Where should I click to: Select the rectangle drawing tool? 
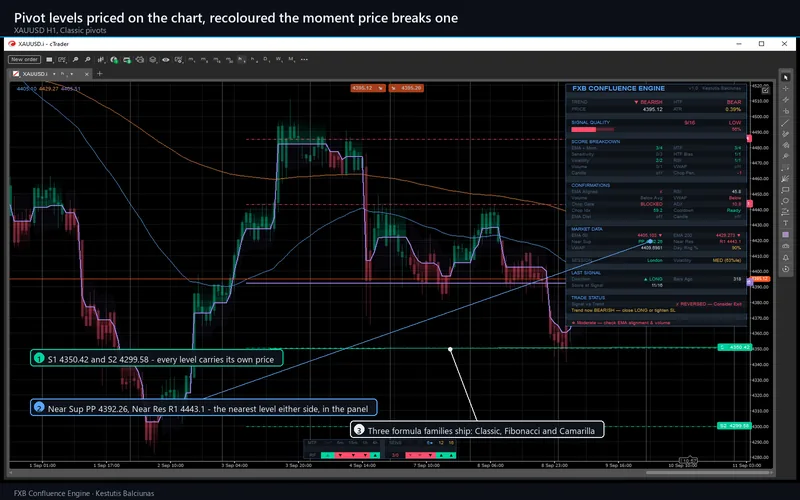pyautogui.click(x=785, y=189)
